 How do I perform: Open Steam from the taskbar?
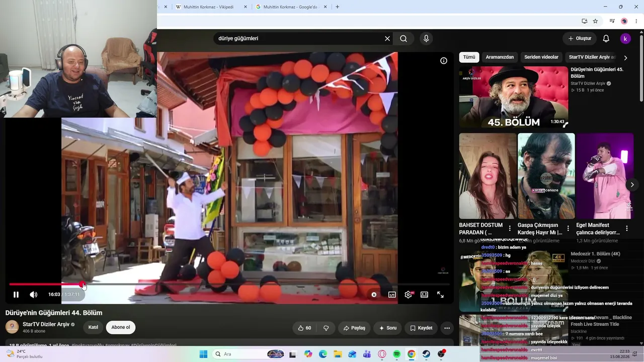click(426, 354)
